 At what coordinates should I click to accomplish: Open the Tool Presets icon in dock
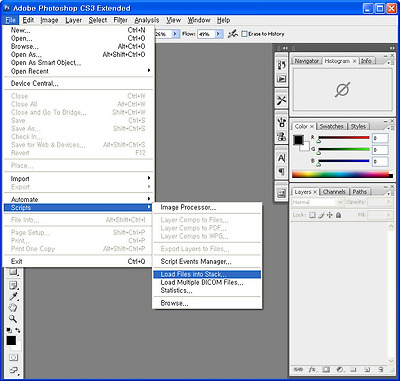click(x=282, y=100)
